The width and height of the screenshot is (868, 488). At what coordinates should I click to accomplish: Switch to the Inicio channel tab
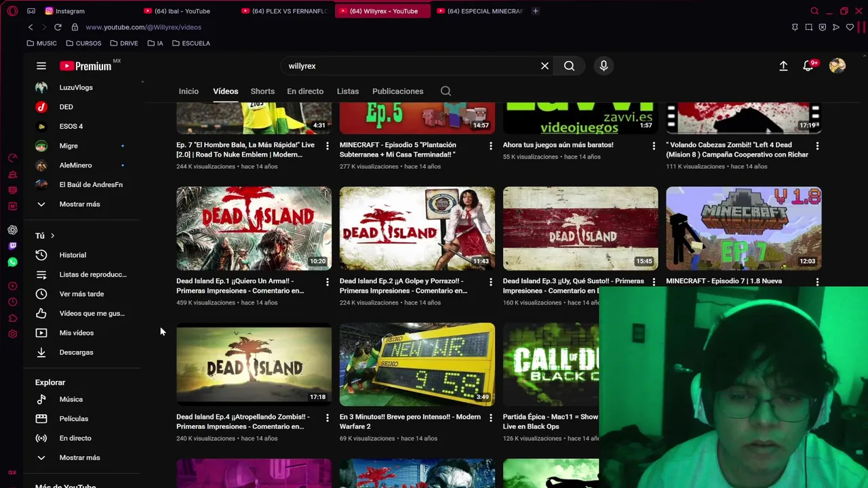click(x=189, y=91)
